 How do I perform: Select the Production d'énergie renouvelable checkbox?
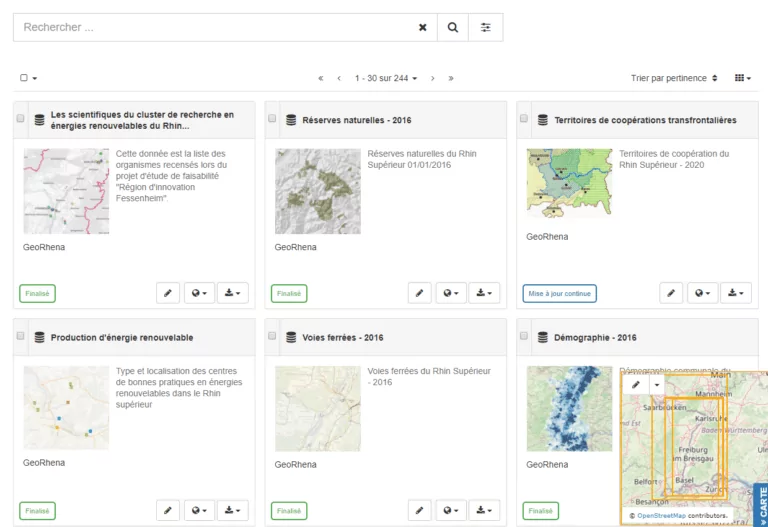click(x=20, y=336)
